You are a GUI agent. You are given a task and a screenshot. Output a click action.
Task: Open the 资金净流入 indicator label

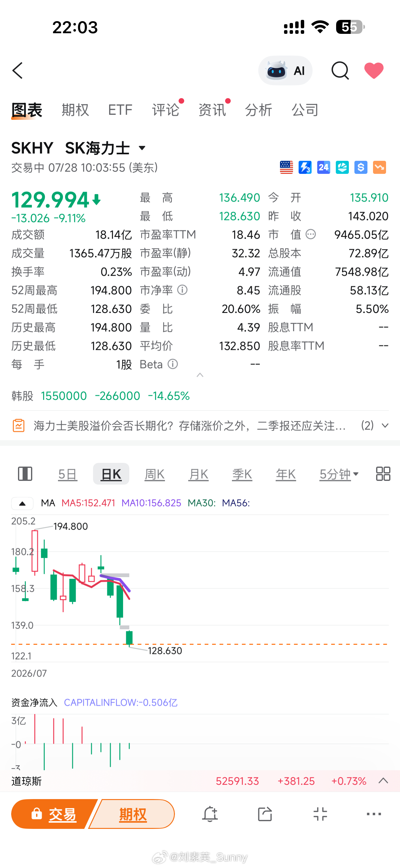click(34, 703)
